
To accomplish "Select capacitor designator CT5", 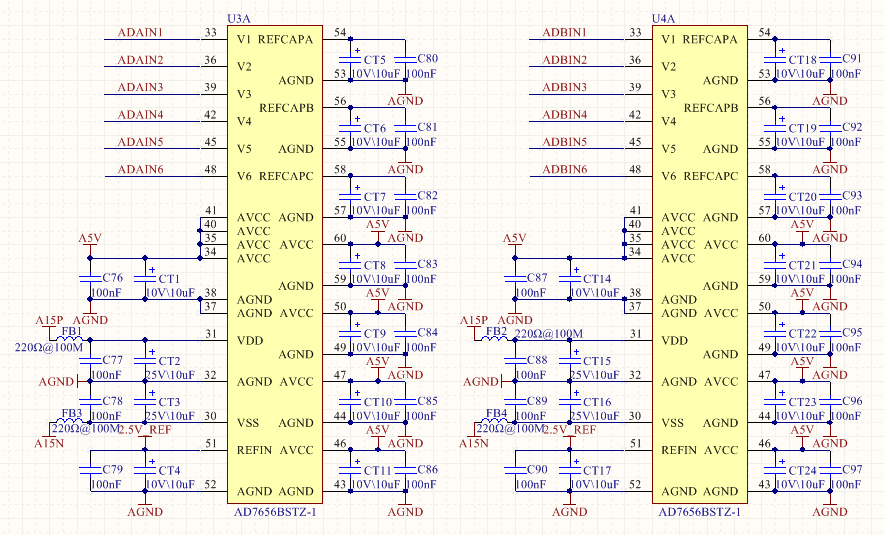I will (x=375, y=60).
